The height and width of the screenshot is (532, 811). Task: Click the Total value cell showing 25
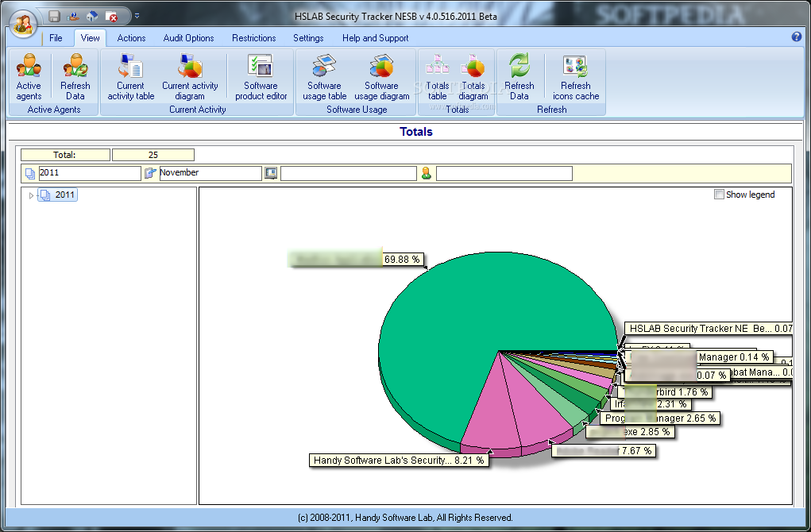(153, 155)
